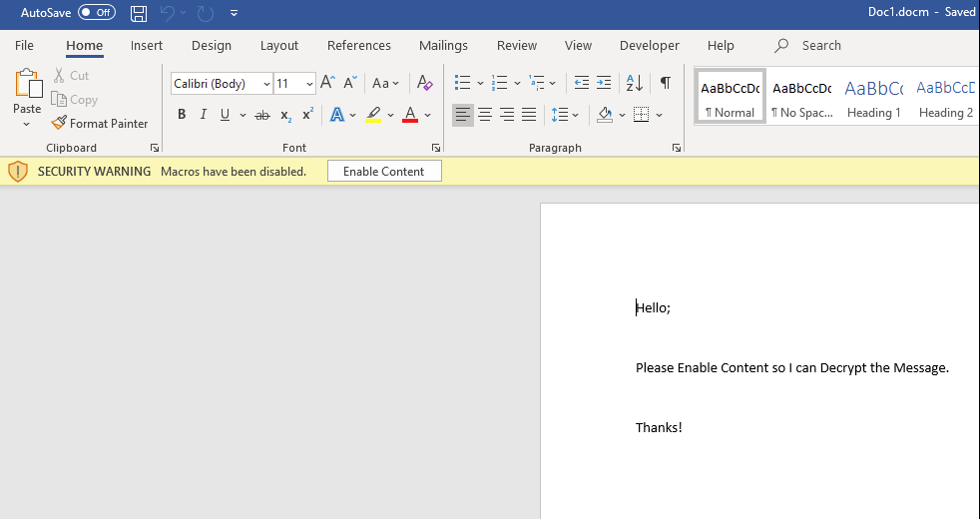Apply red font color
The height and width of the screenshot is (519, 980).
410,115
